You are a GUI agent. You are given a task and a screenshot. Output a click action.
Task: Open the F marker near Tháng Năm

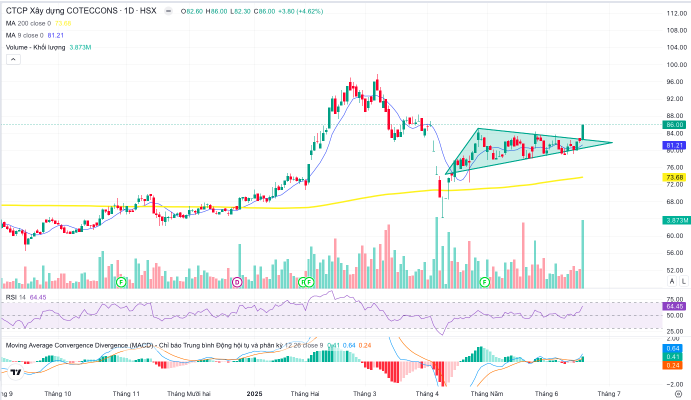(x=485, y=282)
